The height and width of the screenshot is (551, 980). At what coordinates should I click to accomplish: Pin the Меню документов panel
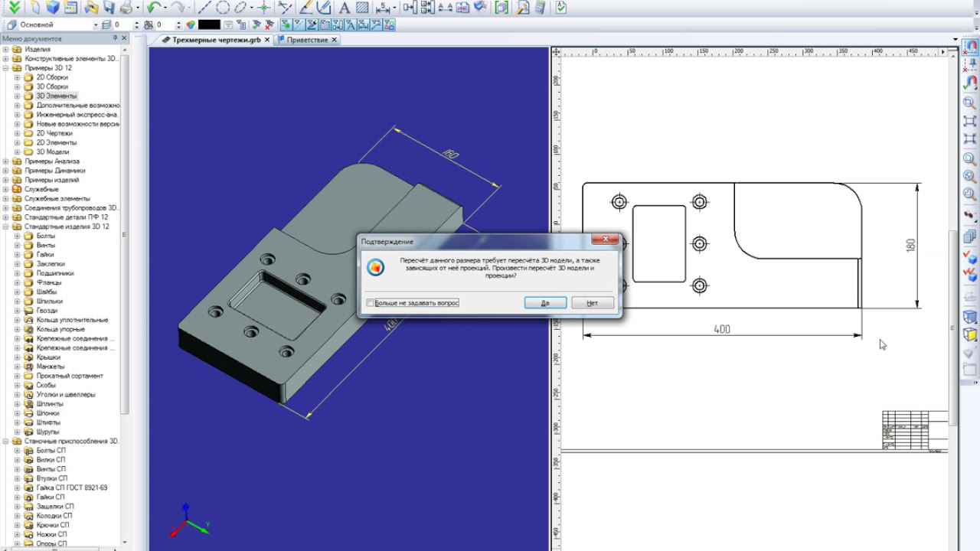(115, 37)
